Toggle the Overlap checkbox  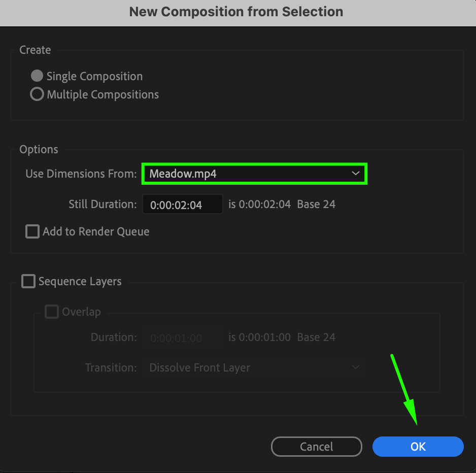(52, 312)
